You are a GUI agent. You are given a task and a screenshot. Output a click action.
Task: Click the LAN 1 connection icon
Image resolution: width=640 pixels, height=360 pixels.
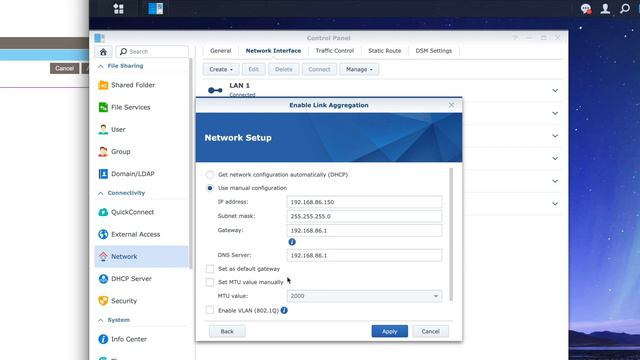click(x=215, y=90)
